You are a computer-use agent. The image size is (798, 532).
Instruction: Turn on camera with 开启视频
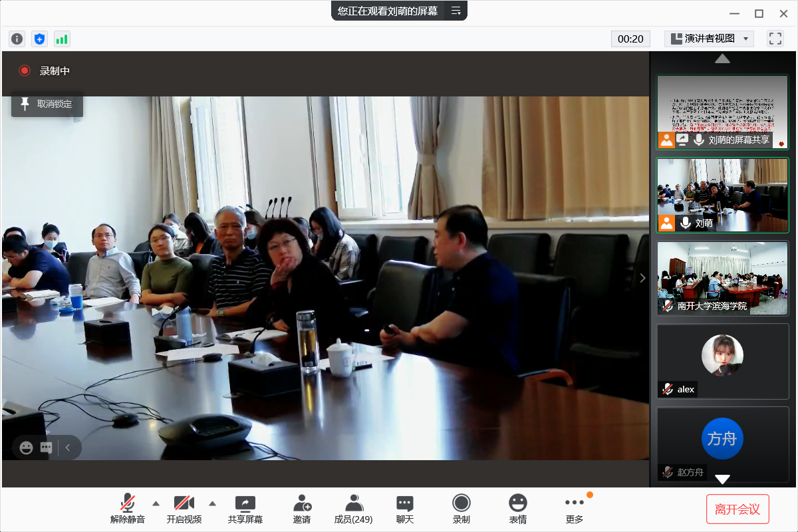pyautogui.click(x=184, y=509)
